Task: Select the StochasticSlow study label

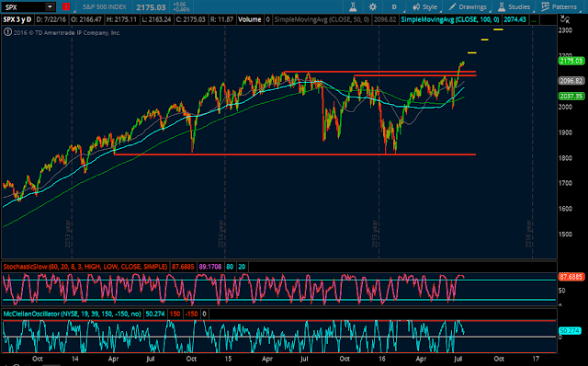Action: click(x=85, y=267)
